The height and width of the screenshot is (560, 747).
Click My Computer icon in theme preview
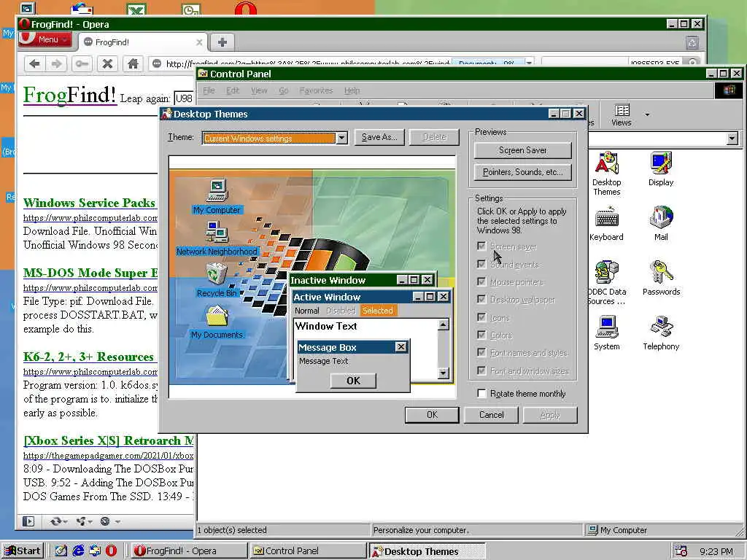217,197
